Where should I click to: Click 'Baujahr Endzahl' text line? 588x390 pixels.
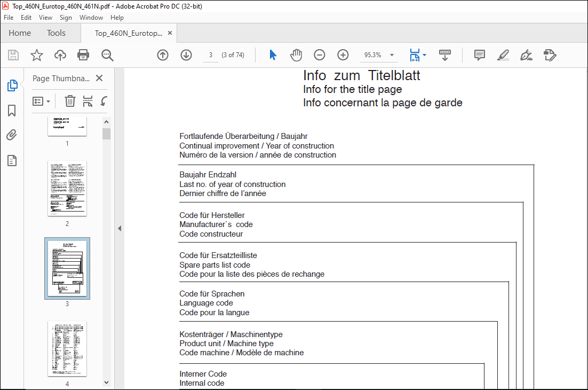tap(208, 175)
